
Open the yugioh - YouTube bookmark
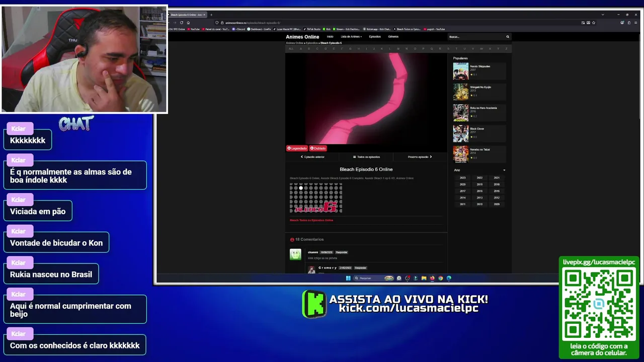[435, 29]
